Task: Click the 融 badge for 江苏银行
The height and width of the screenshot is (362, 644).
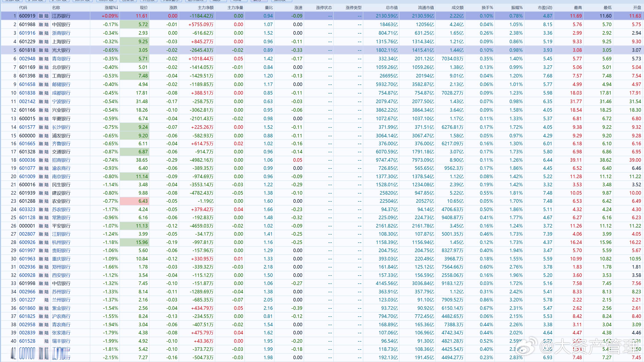Action: 41,16
